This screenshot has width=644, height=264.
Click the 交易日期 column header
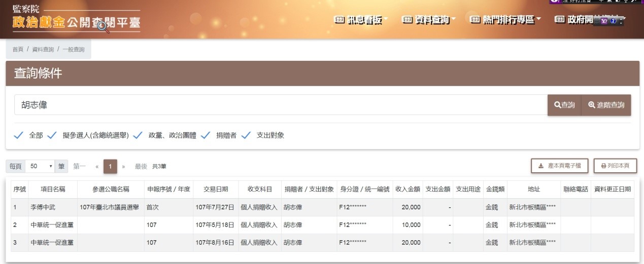pos(215,189)
